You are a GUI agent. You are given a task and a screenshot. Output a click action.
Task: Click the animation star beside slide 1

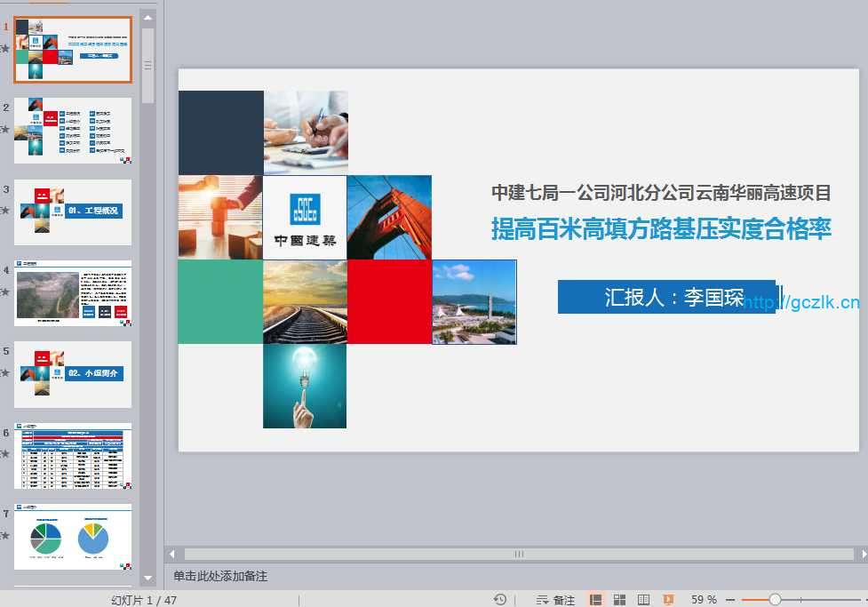(x=5, y=49)
